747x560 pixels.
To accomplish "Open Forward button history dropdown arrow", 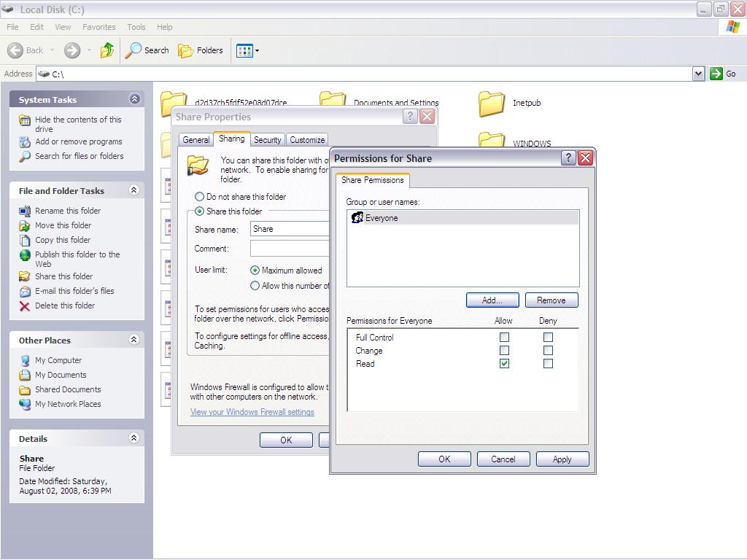I will point(90,50).
